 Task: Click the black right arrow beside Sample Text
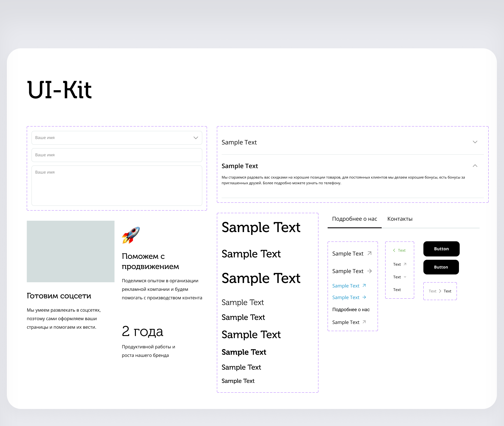pyautogui.click(x=369, y=271)
